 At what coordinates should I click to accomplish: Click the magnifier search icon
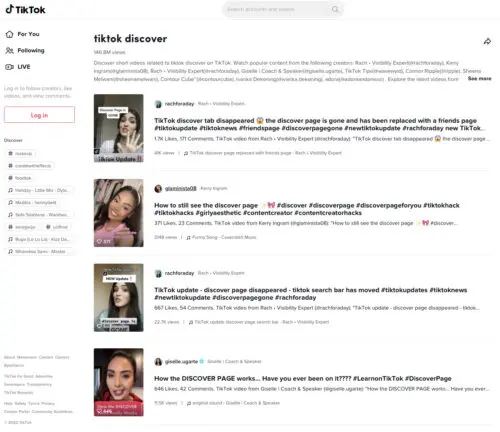point(335,9)
